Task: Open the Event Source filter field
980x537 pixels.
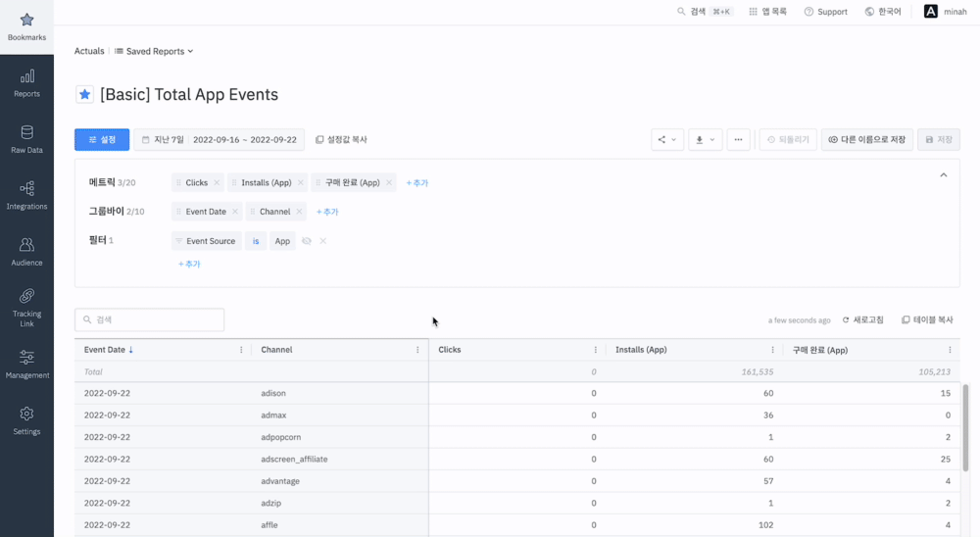Action: [206, 241]
